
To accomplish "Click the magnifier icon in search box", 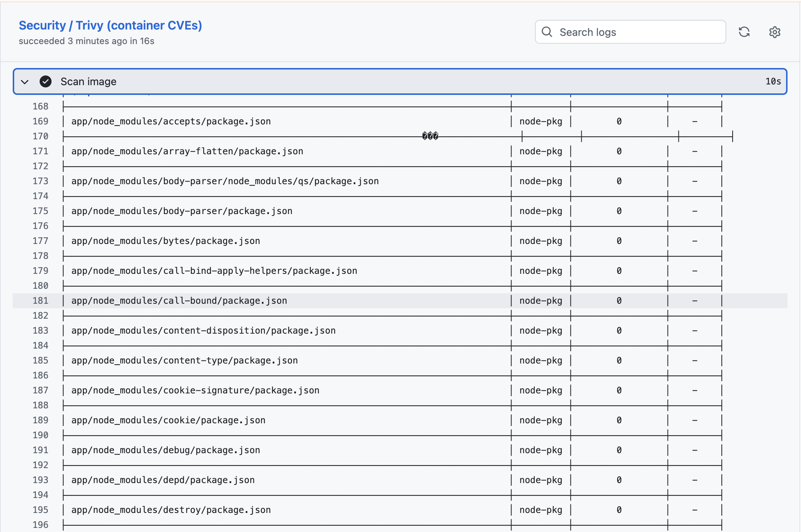I will click(x=547, y=32).
